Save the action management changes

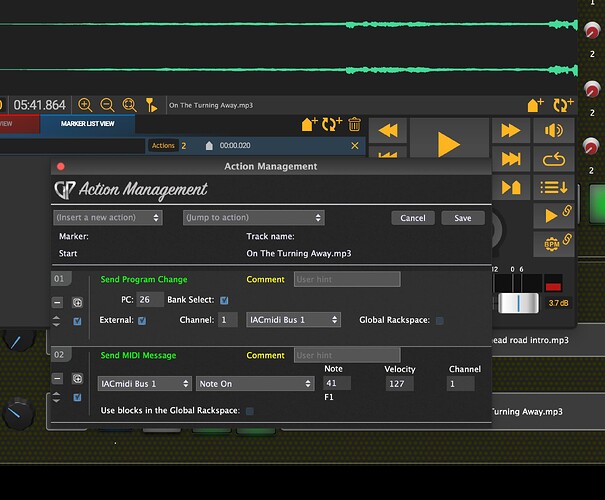(463, 218)
